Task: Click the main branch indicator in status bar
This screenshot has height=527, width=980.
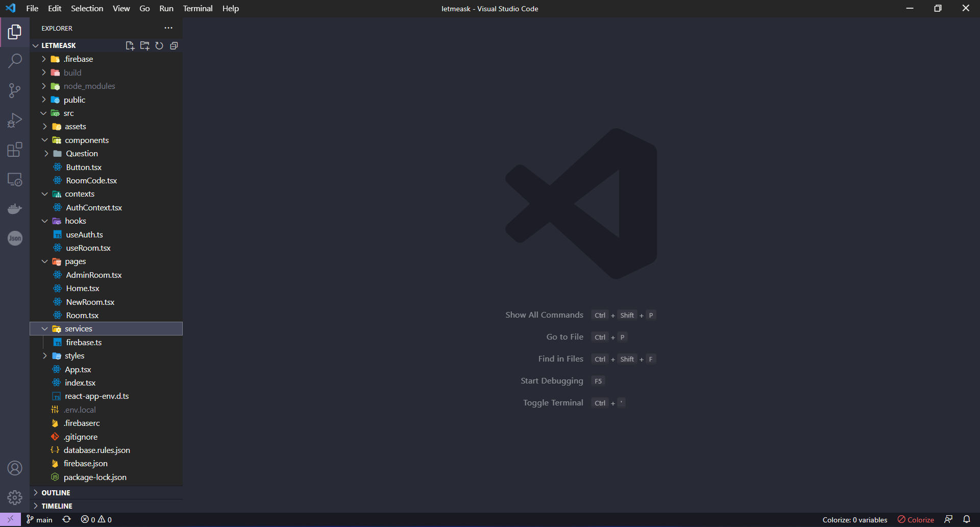Action: [39, 519]
